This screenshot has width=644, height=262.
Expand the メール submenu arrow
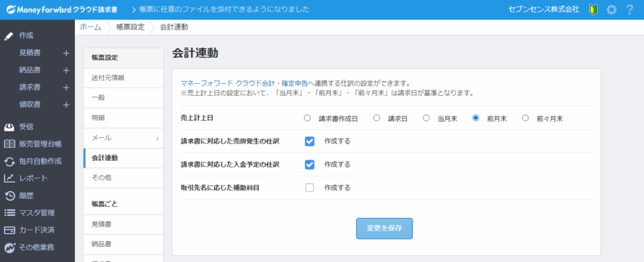157,138
